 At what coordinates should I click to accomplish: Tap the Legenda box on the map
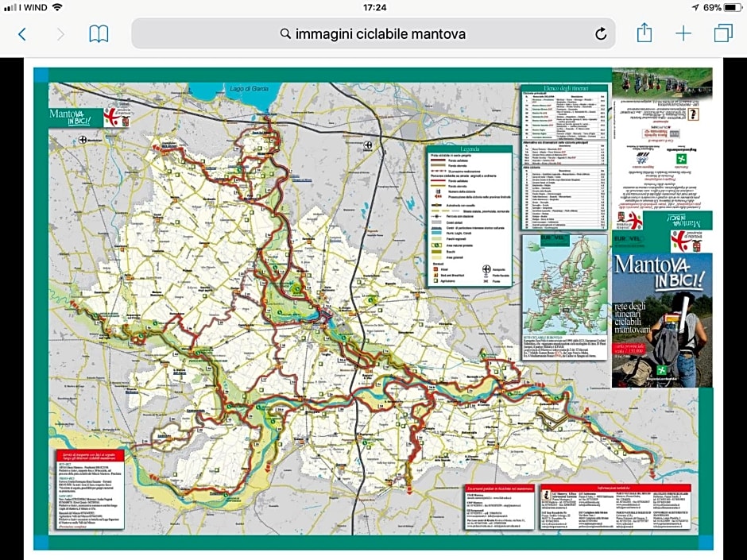(469, 214)
